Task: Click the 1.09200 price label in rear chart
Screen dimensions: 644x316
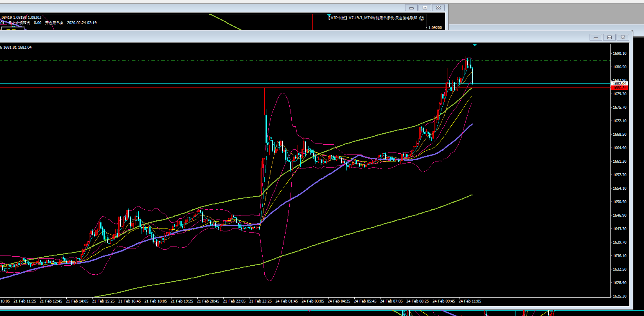Action: coord(435,27)
